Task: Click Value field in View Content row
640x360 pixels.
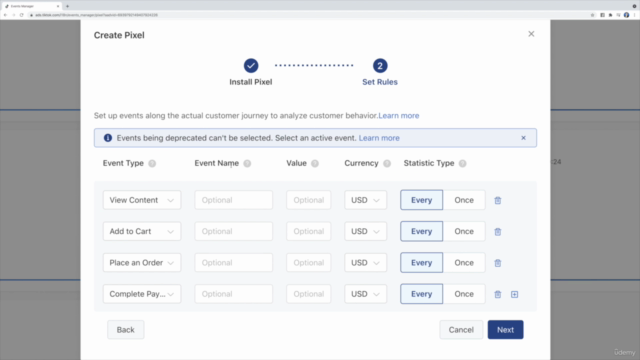Action: coord(309,200)
